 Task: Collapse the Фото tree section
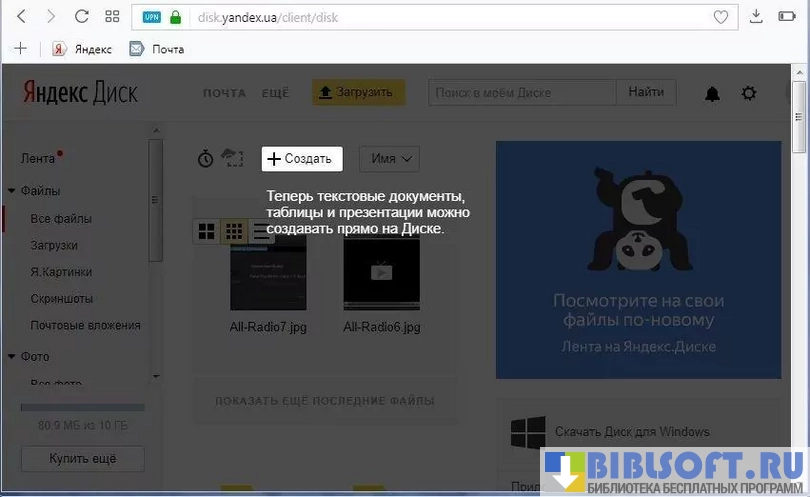[x=11, y=357]
